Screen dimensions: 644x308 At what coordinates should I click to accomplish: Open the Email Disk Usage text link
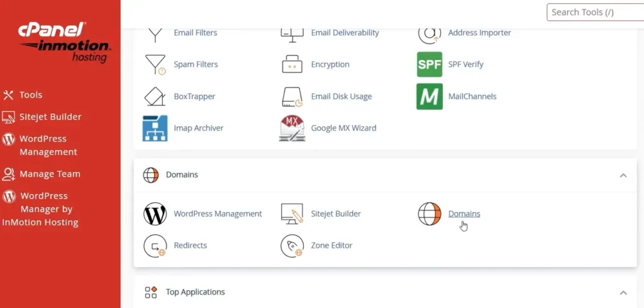(341, 96)
